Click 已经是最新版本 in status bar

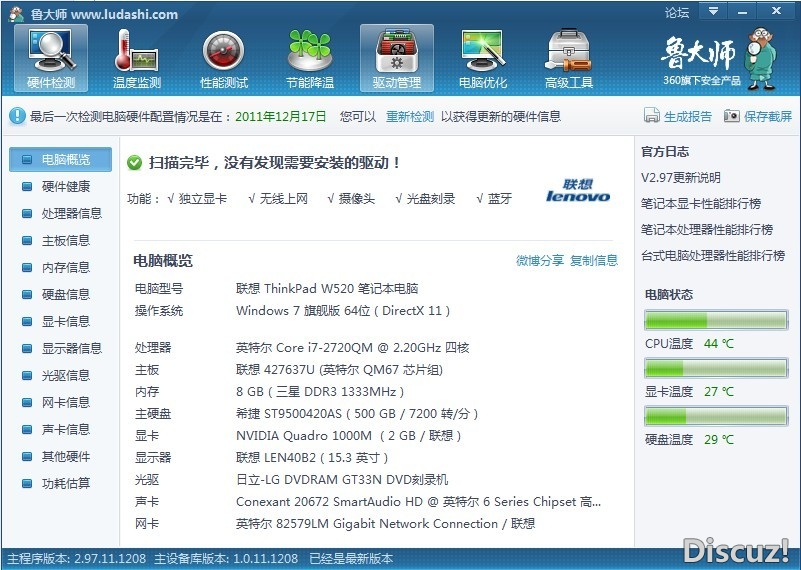pyautogui.click(x=351, y=559)
